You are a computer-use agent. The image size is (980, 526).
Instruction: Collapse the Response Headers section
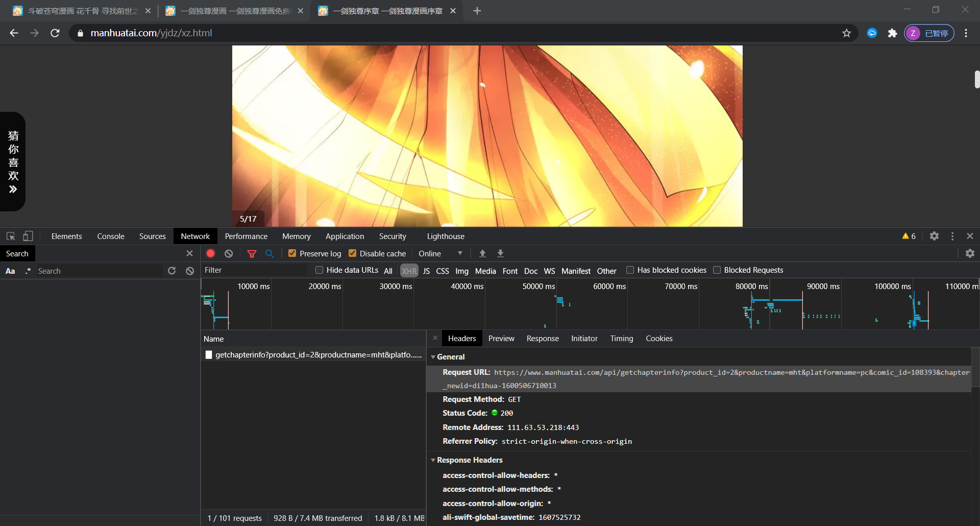(433, 460)
